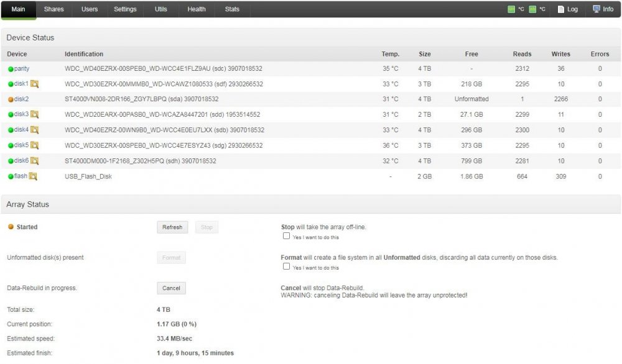Click the '33.4 MB/sec' estimated speed value
The width and height of the screenshot is (622, 364).
point(175,339)
